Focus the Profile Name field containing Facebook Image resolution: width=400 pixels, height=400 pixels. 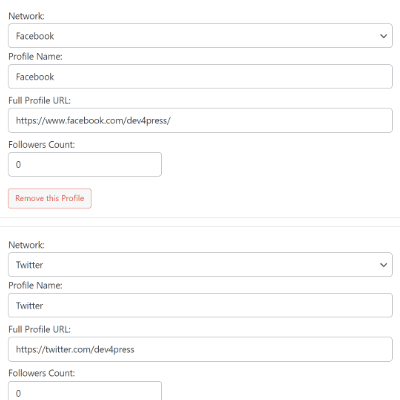tap(200, 77)
